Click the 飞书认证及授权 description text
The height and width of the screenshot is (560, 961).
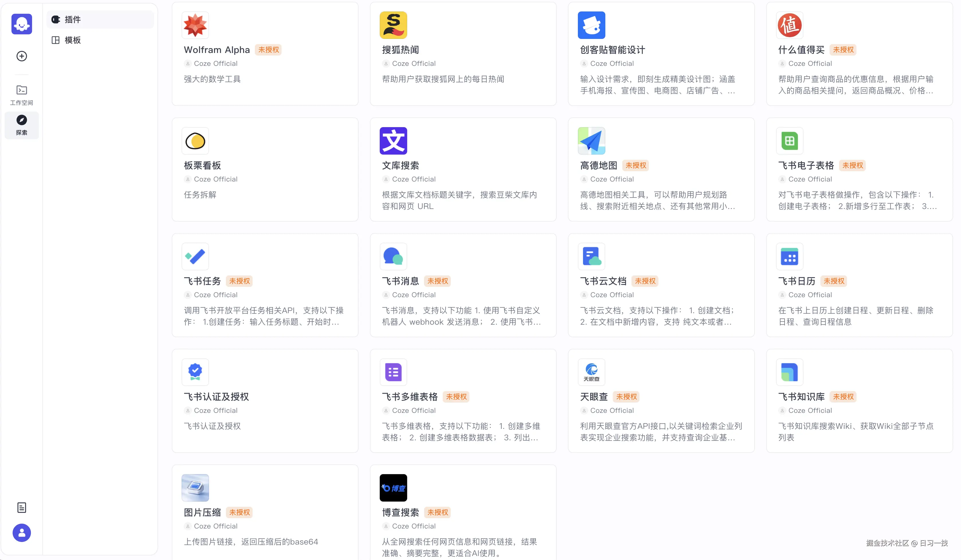tap(212, 426)
